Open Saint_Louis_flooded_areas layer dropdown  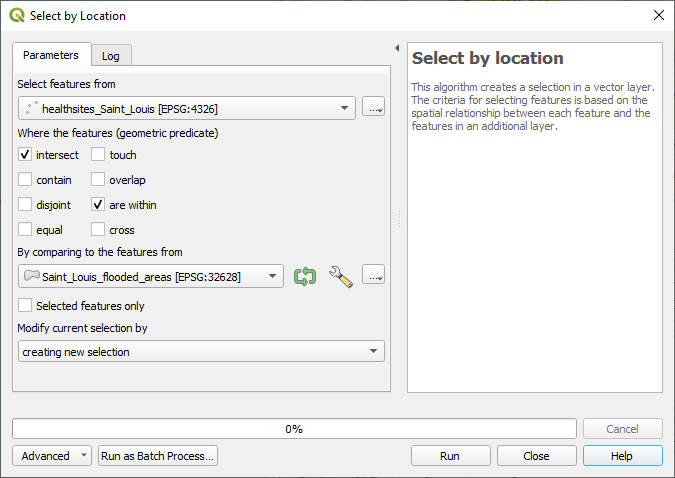click(151, 277)
